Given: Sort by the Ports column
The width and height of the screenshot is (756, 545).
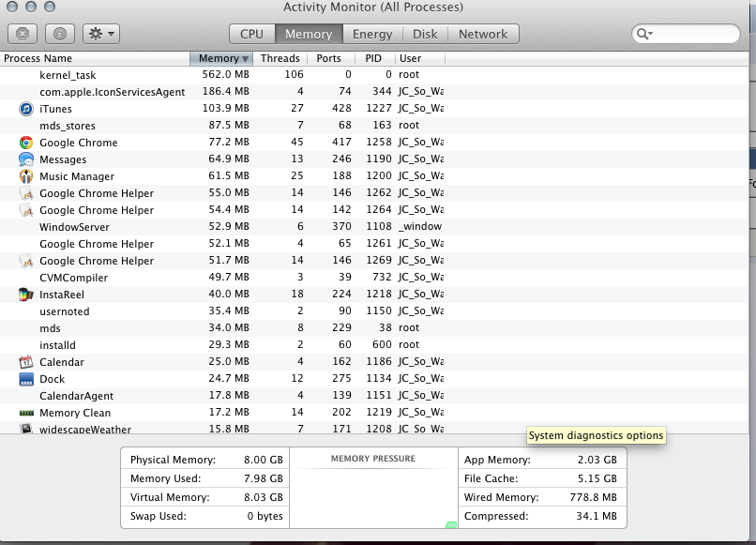Looking at the screenshot, I should [x=329, y=58].
